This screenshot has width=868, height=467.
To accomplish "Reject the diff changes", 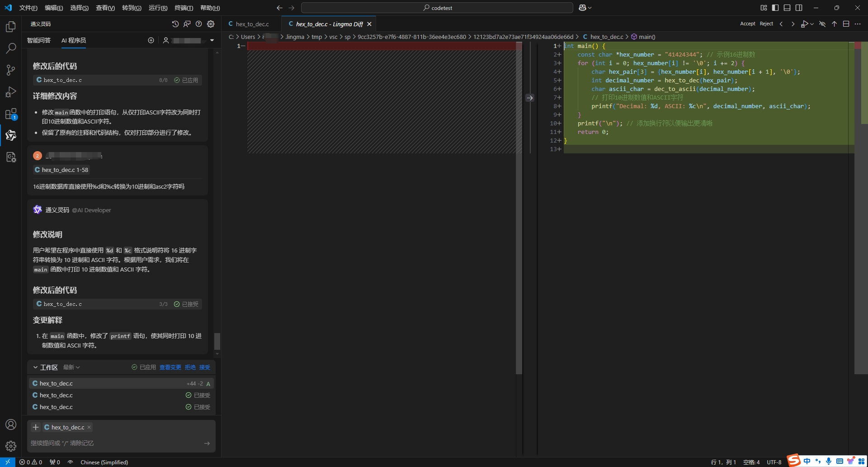I will pyautogui.click(x=766, y=24).
